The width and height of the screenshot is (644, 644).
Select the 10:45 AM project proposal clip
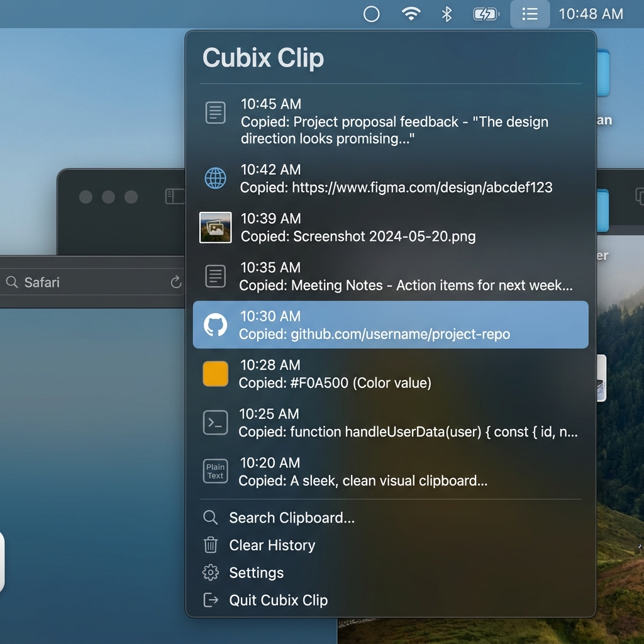(391, 121)
